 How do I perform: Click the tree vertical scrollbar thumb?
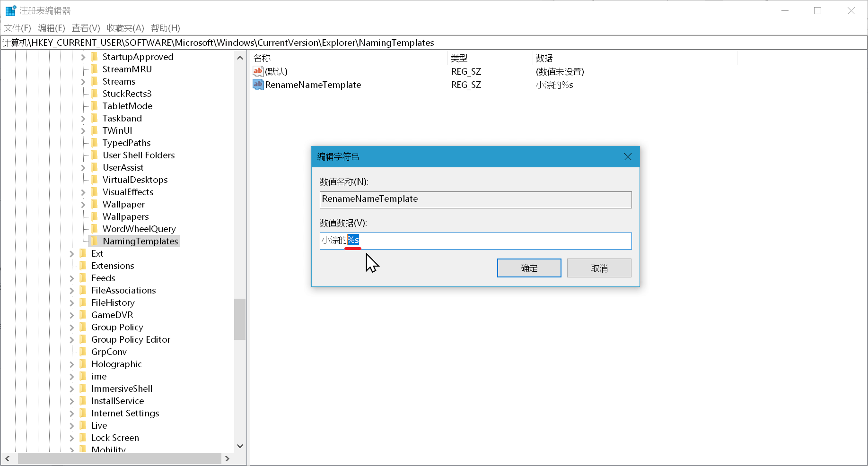[x=240, y=319]
